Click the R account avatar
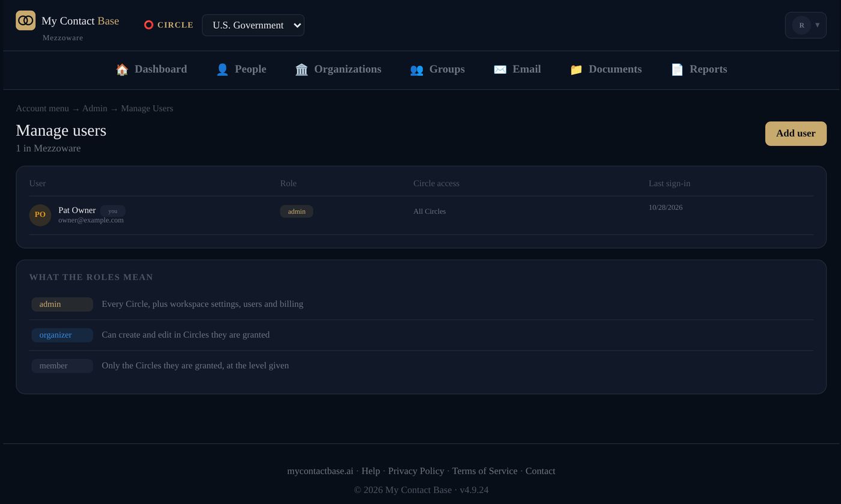The image size is (841, 504). [801, 25]
